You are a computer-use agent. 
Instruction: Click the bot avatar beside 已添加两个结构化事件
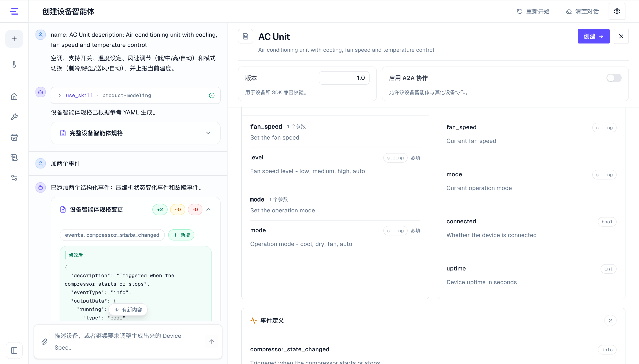click(x=41, y=187)
